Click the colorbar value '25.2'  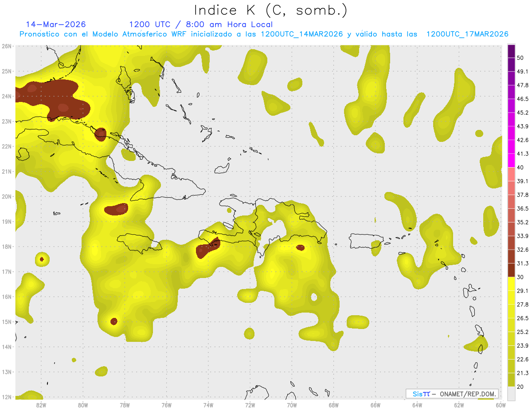[x=523, y=332]
